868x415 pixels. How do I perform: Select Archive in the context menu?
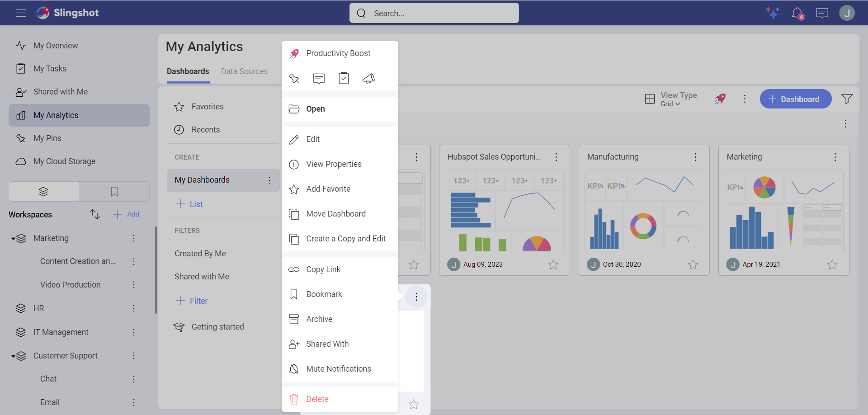coord(340,319)
